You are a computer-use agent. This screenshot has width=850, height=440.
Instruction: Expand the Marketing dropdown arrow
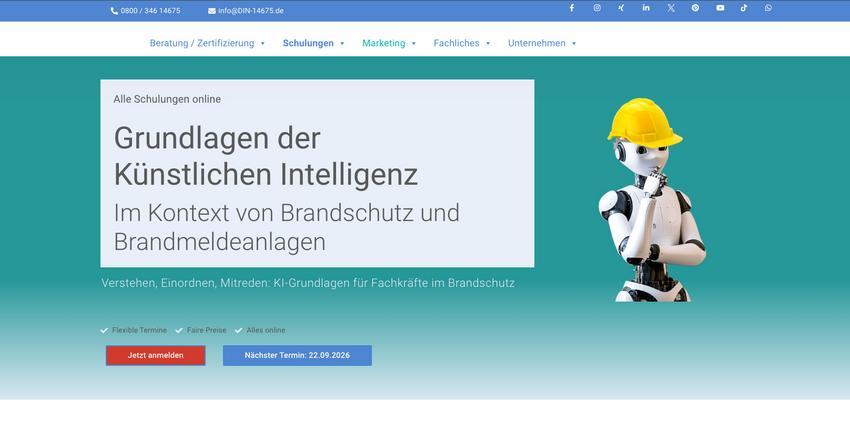pos(414,44)
